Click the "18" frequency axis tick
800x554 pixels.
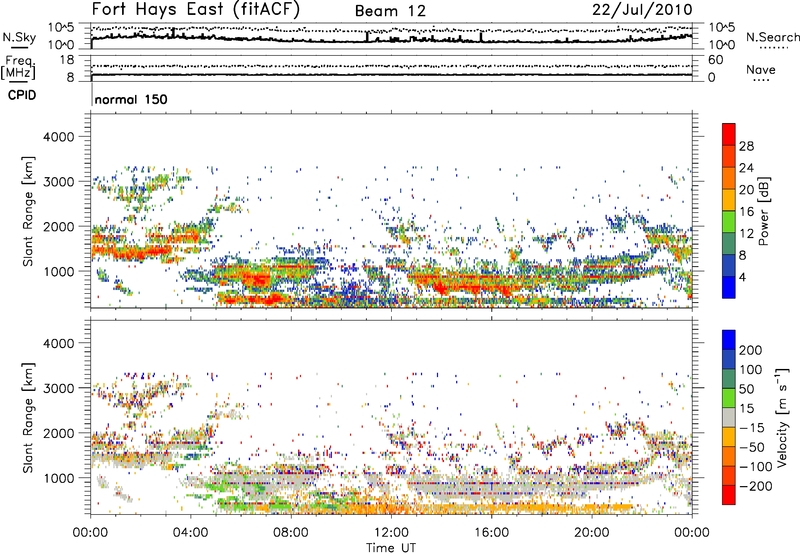click(x=66, y=60)
